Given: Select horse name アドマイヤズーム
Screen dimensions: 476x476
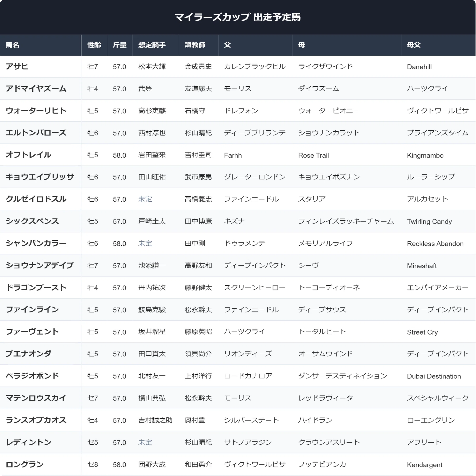Looking at the screenshot, I should (36, 89).
